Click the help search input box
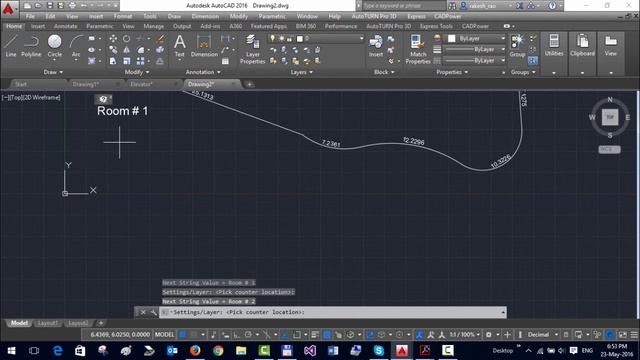640x360 pixels. point(403,6)
